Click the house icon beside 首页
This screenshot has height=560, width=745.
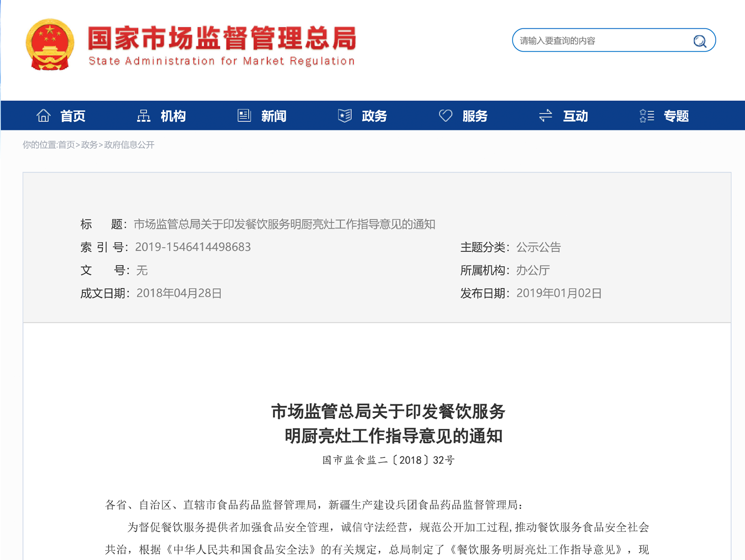pos(43,116)
